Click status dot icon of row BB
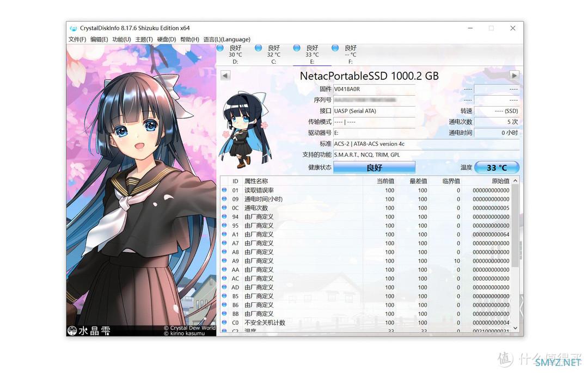Viewport: 588px width, 373px height. [224, 313]
